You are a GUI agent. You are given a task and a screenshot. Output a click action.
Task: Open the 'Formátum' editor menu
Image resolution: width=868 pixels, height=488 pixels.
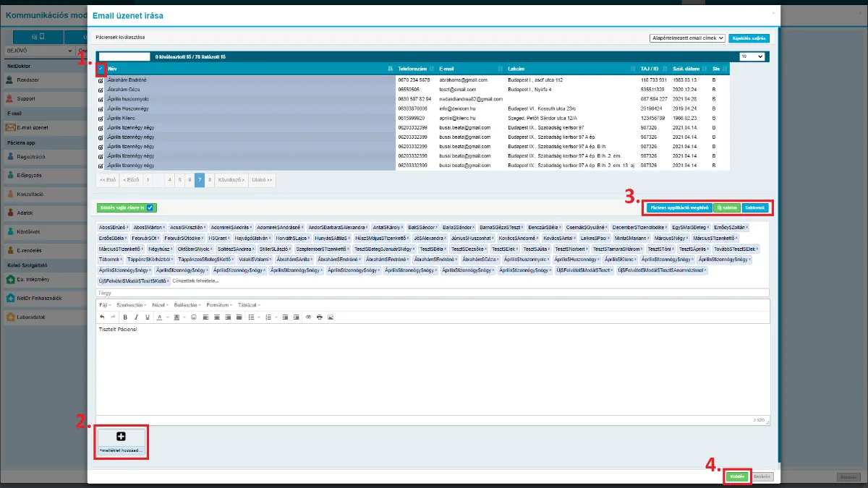click(x=219, y=305)
